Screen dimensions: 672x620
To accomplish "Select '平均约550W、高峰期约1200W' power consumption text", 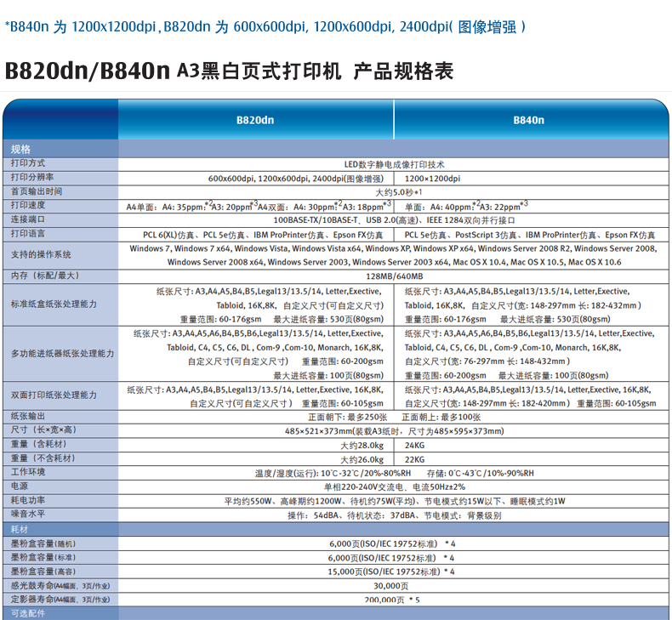I will click(x=283, y=501).
